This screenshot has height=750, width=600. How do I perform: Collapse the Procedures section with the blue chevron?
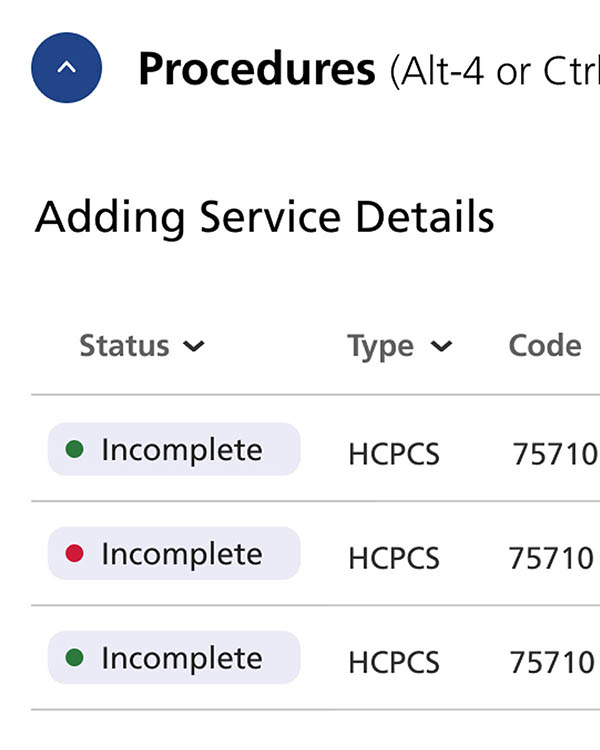66,68
